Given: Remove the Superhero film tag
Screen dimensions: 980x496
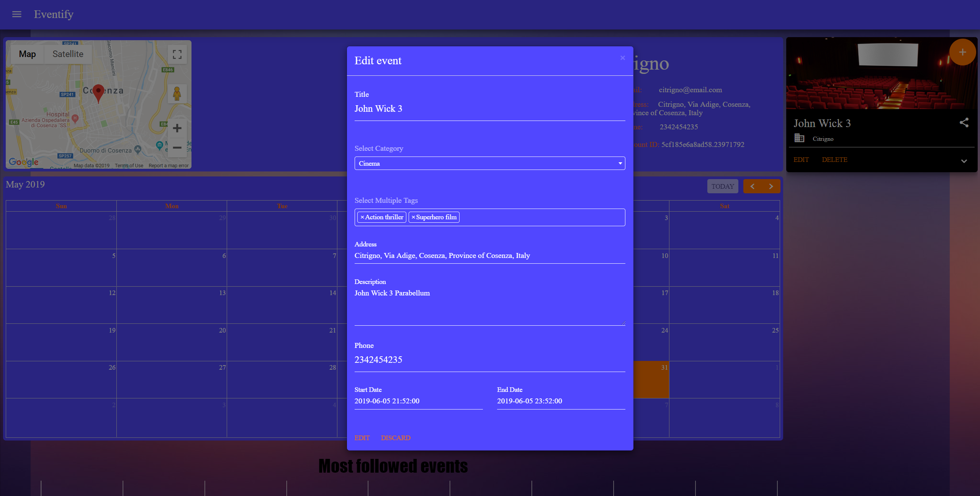Looking at the screenshot, I should [x=413, y=217].
